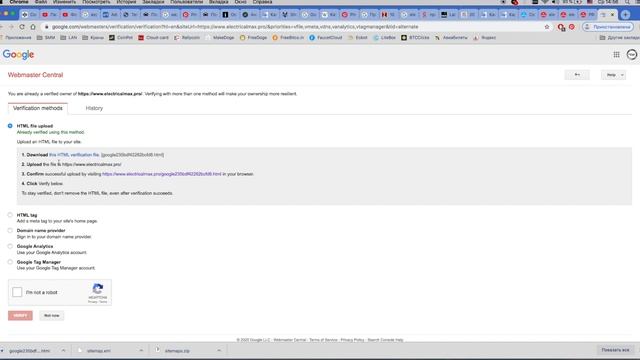Switch to the History tab
Viewport: 640px width, 360px height.
[94, 108]
